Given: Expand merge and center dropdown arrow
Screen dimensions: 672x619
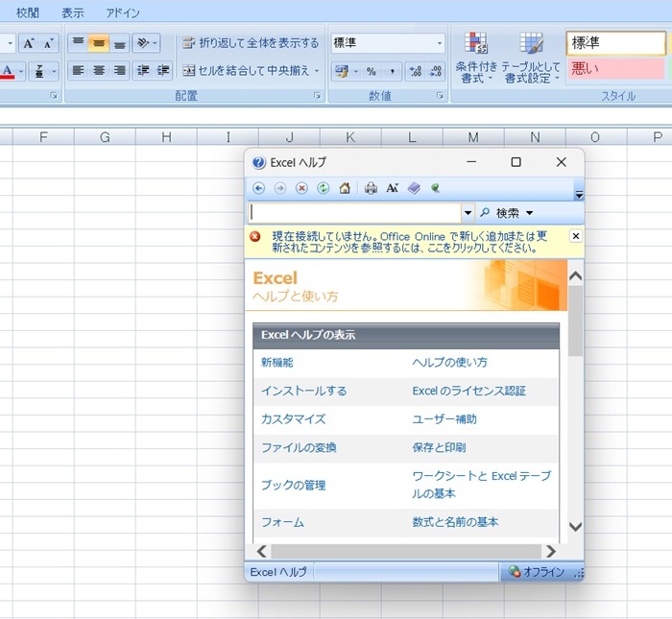Looking at the screenshot, I should click(x=317, y=71).
